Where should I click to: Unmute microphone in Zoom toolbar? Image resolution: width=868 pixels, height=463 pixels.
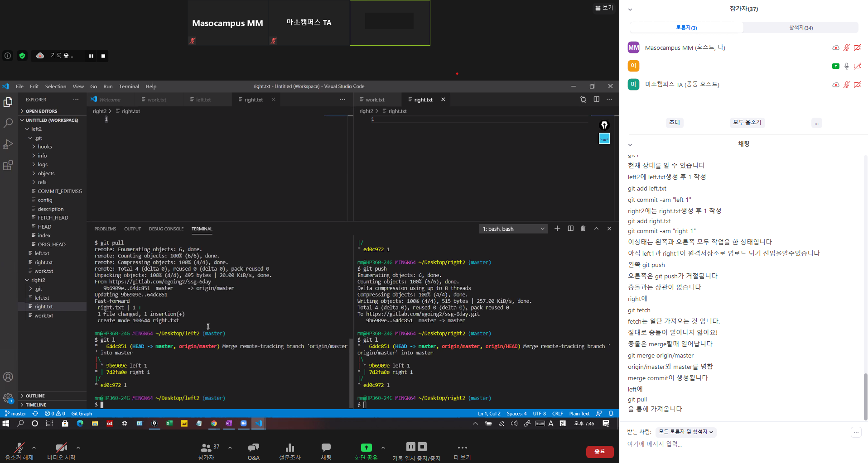tap(19, 451)
